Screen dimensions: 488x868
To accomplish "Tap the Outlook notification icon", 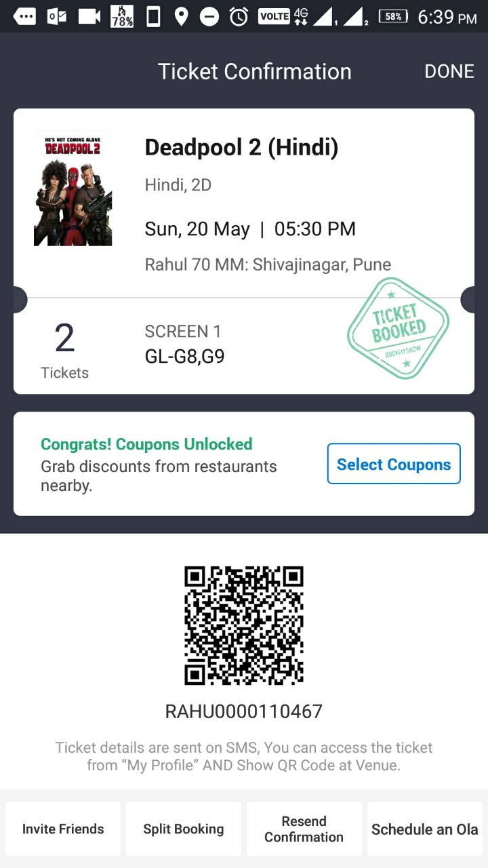I will (x=57, y=17).
